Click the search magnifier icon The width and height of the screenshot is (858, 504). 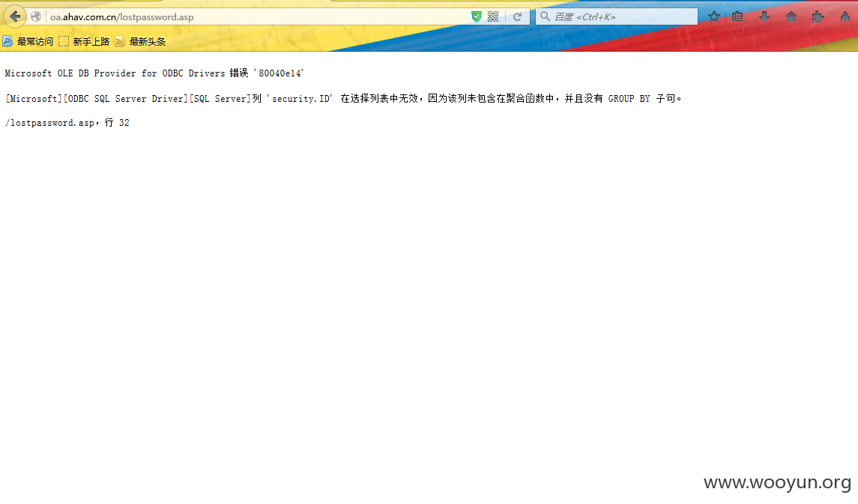[x=545, y=16]
